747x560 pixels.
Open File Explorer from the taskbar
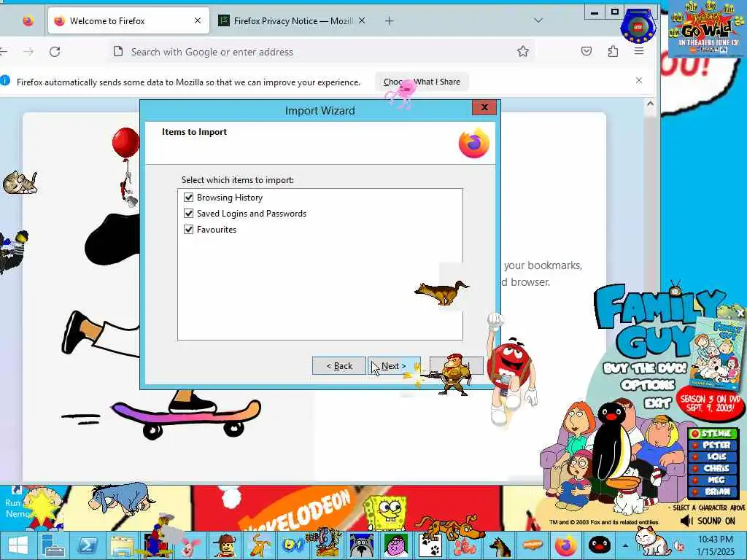pos(122,545)
